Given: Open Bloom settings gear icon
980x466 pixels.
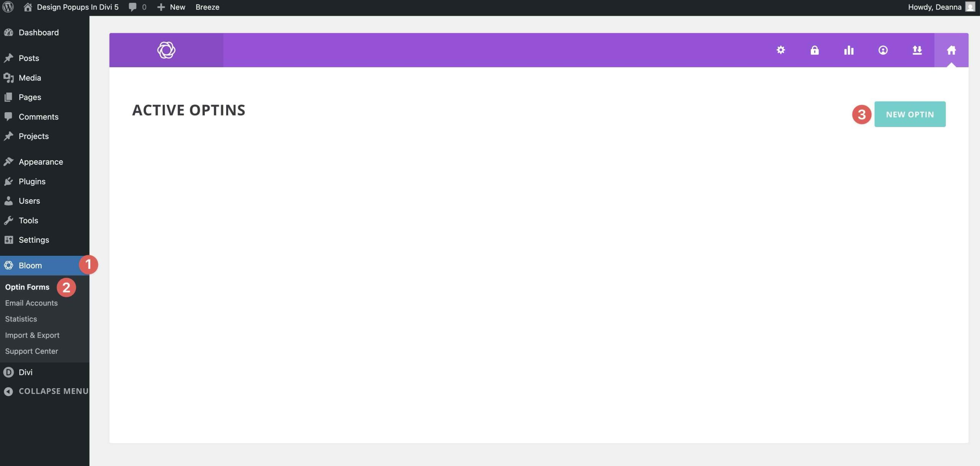Looking at the screenshot, I should pos(781,50).
